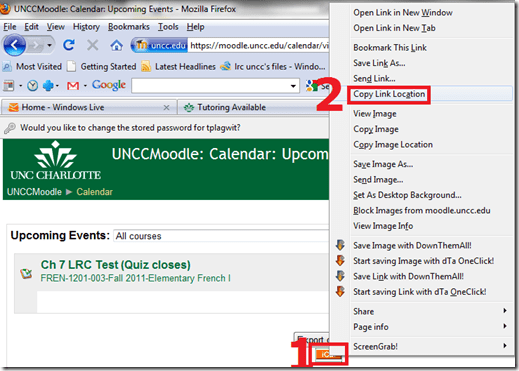Click the uncc.edu site identity button
The height and width of the screenshot is (371, 519).
[160, 45]
